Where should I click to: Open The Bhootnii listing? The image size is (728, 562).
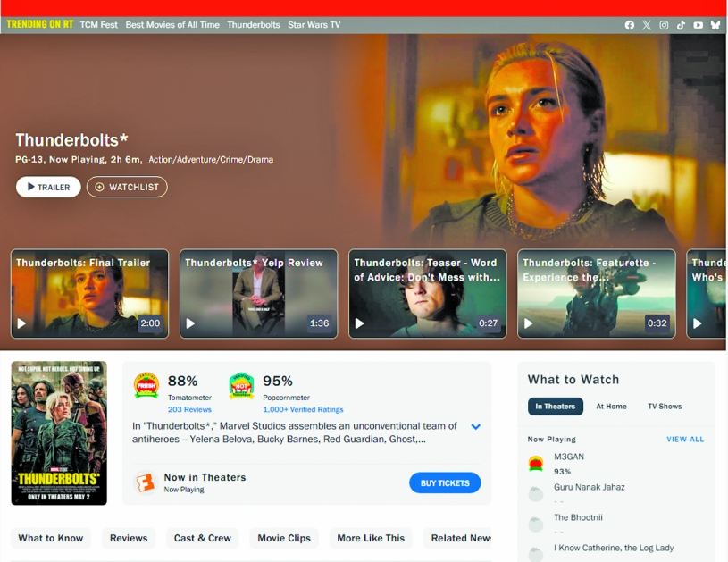(x=578, y=517)
